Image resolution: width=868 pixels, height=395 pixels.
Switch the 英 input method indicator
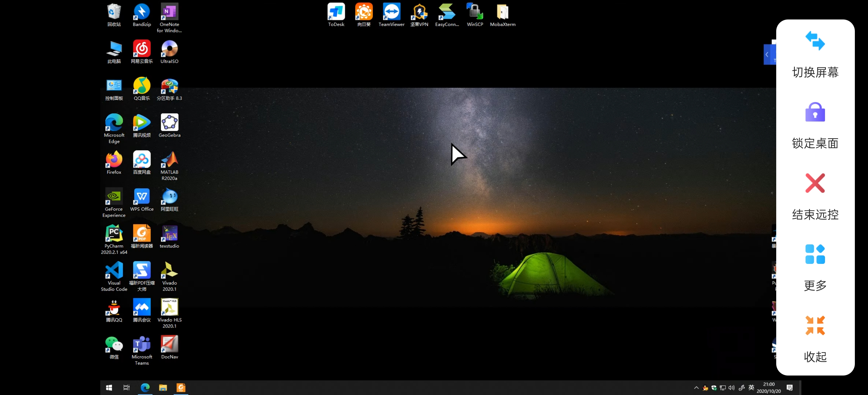751,388
